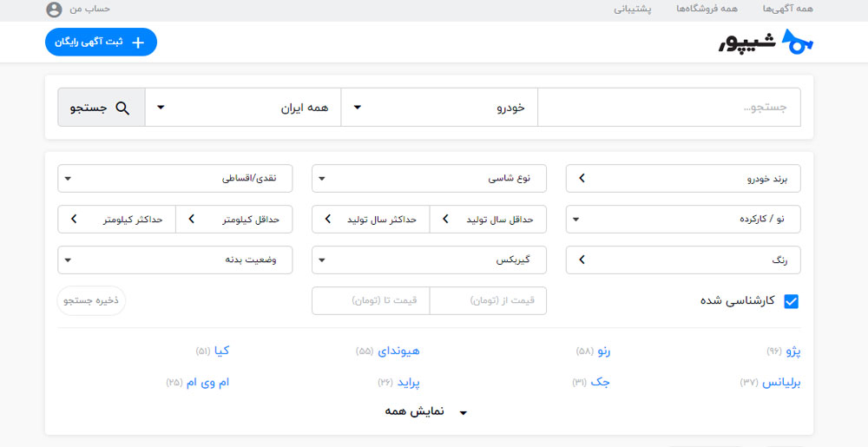Open the همه ایران location dropdown
Screen dimensions: 868x447
pyautogui.click(x=243, y=108)
